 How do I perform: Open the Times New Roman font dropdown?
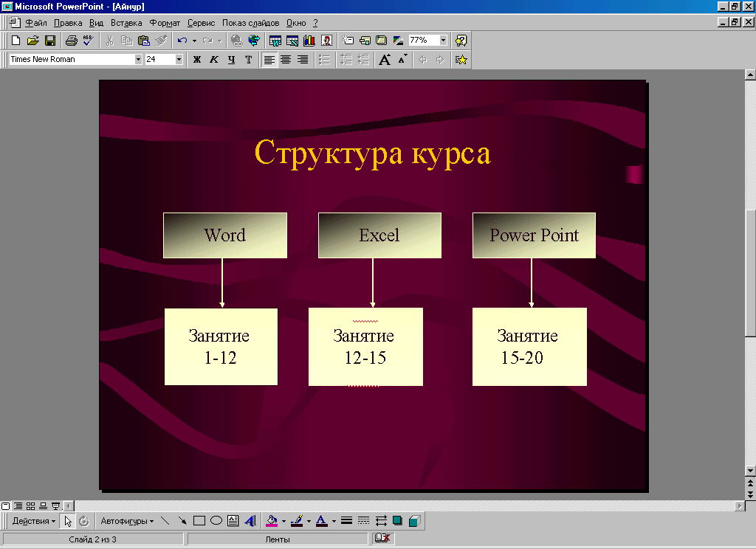(x=138, y=60)
